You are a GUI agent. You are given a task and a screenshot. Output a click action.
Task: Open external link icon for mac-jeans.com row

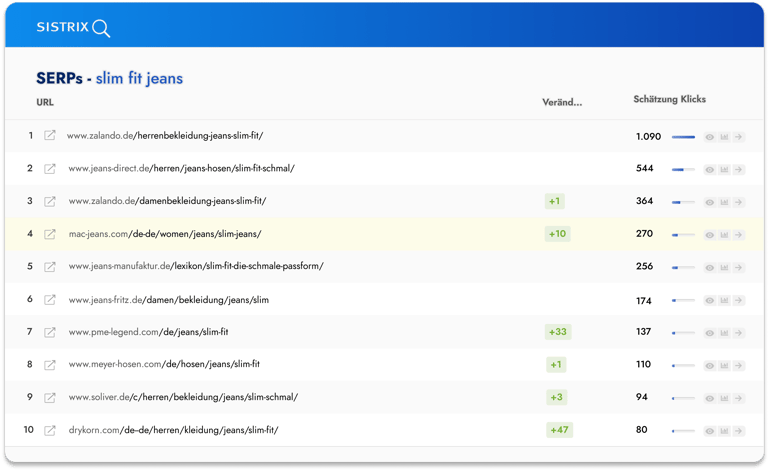tap(49, 234)
